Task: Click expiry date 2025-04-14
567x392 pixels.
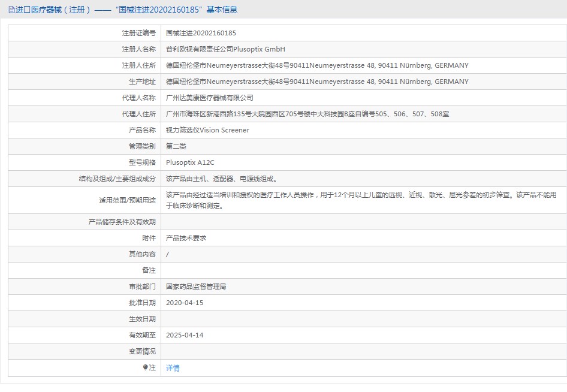Action: 185,335
